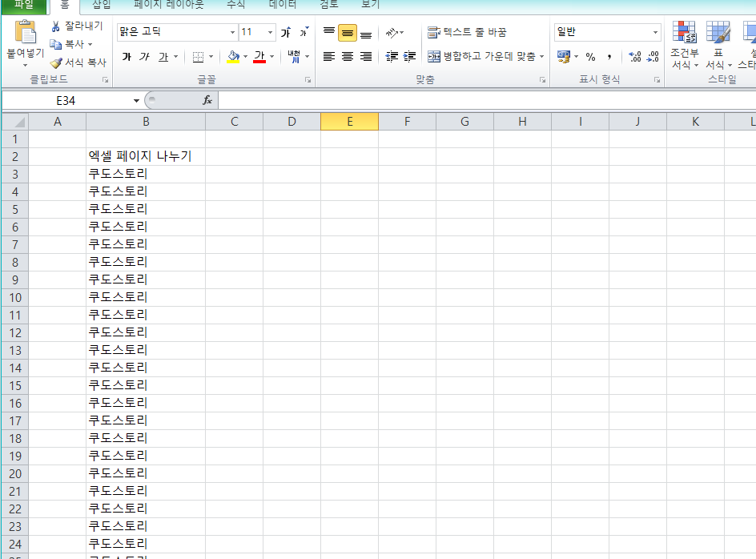Align text right

[366, 57]
